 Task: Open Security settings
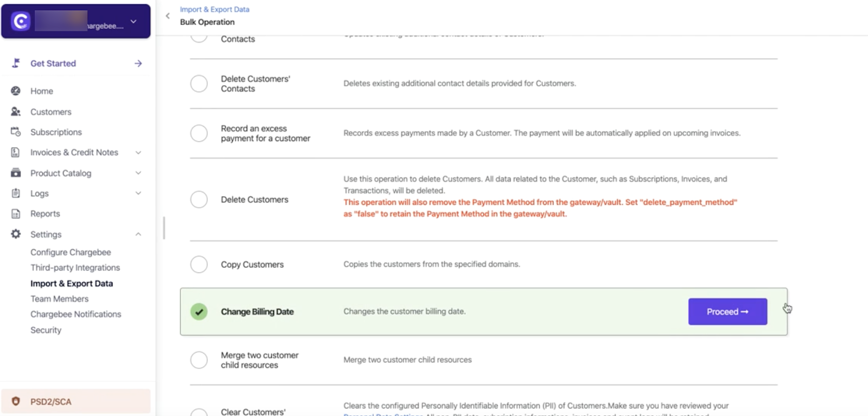click(46, 330)
